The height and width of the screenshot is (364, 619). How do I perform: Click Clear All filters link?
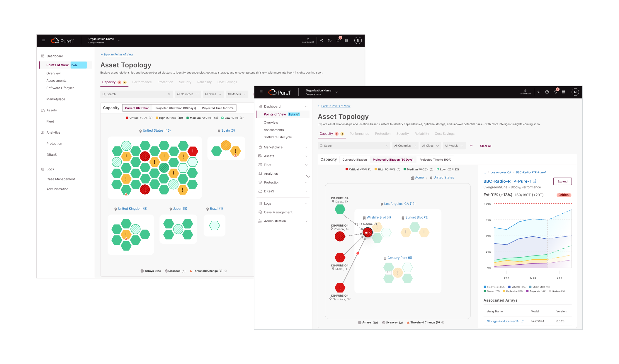(486, 146)
